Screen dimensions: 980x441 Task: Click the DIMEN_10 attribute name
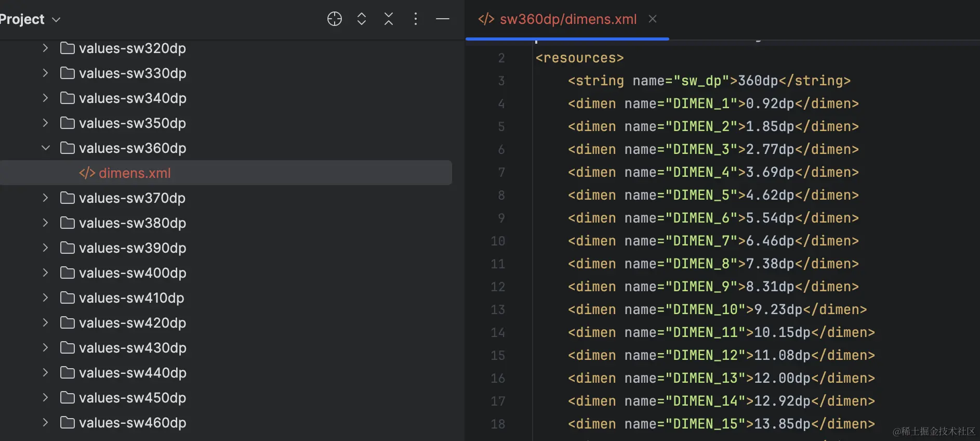tap(705, 309)
